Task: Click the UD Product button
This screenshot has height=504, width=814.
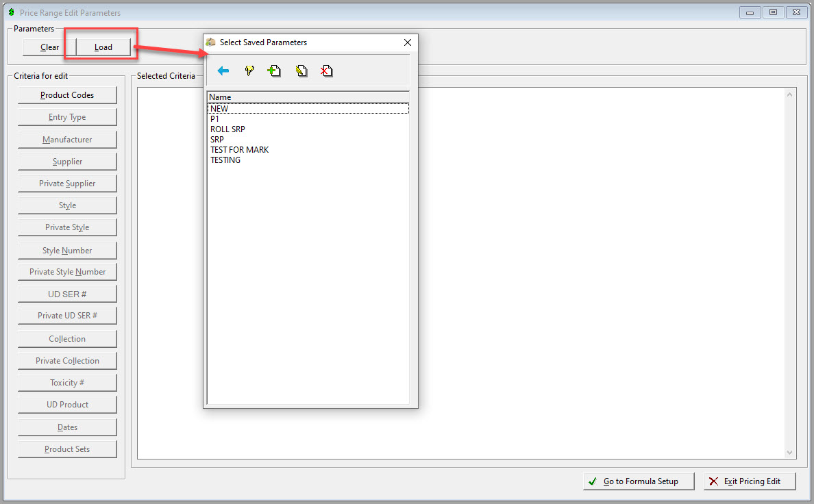Action: pyautogui.click(x=67, y=405)
